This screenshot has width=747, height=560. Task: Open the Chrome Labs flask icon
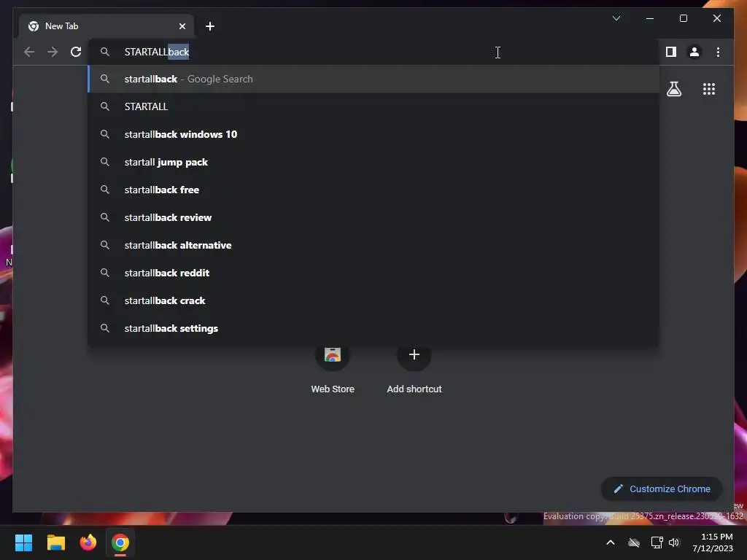pyautogui.click(x=673, y=89)
